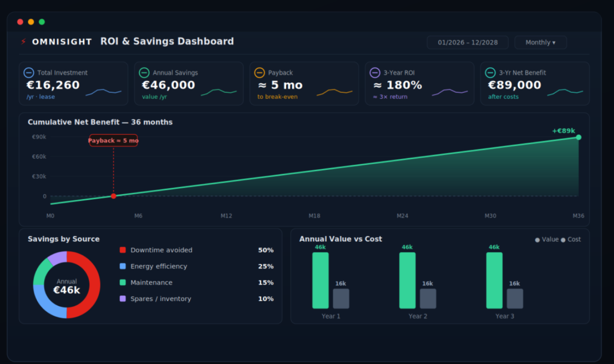Click the Total Investment circle icon
The width and height of the screenshot is (614, 364).
coord(28,73)
